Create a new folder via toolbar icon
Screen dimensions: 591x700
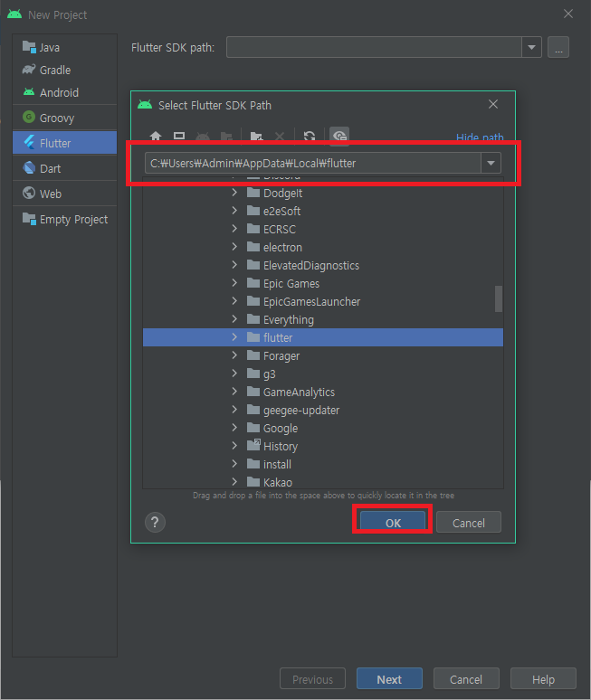point(256,137)
